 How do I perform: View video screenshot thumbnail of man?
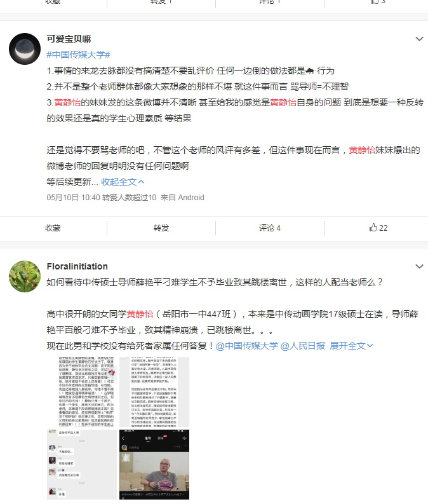tap(154, 465)
